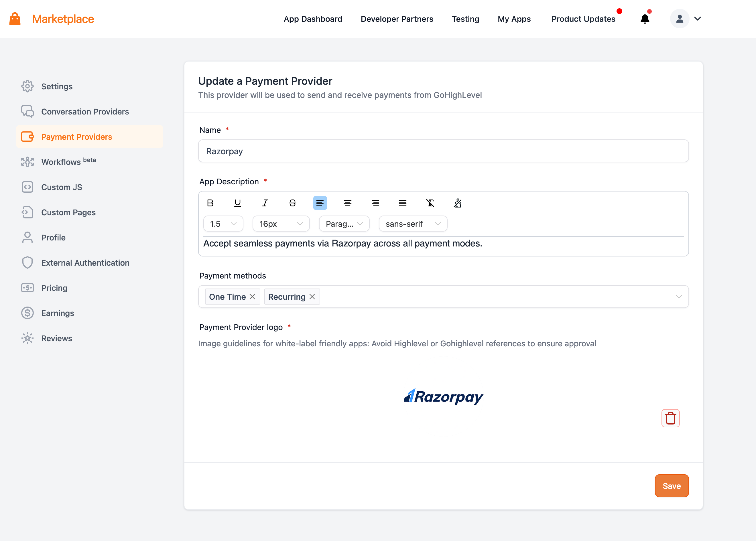Click the clear formatting icon
This screenshot has height=541, width=756.
[x=430, y=203]
